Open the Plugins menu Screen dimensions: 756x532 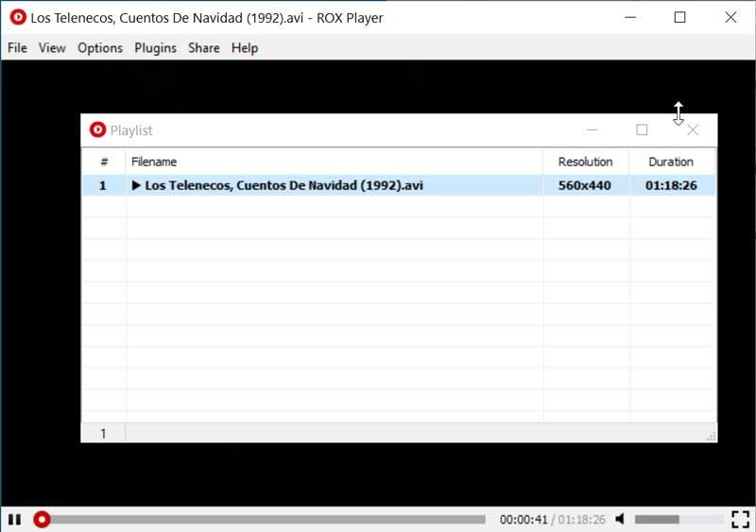tap(155, 48)
